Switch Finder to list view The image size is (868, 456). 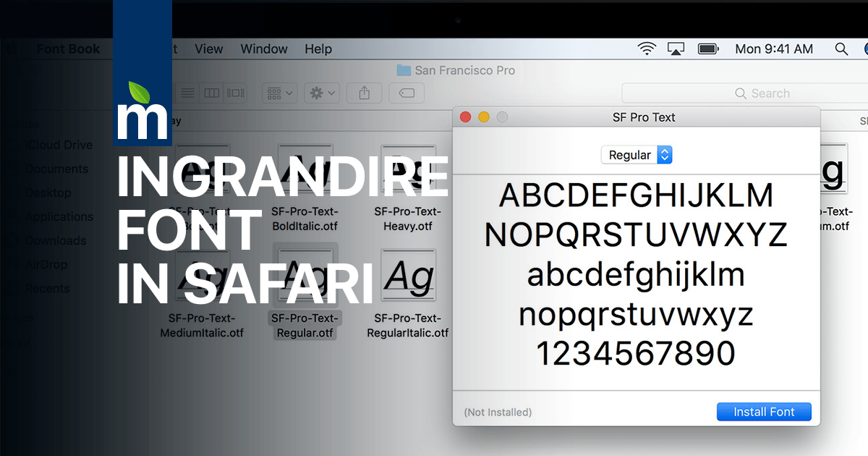188,93
